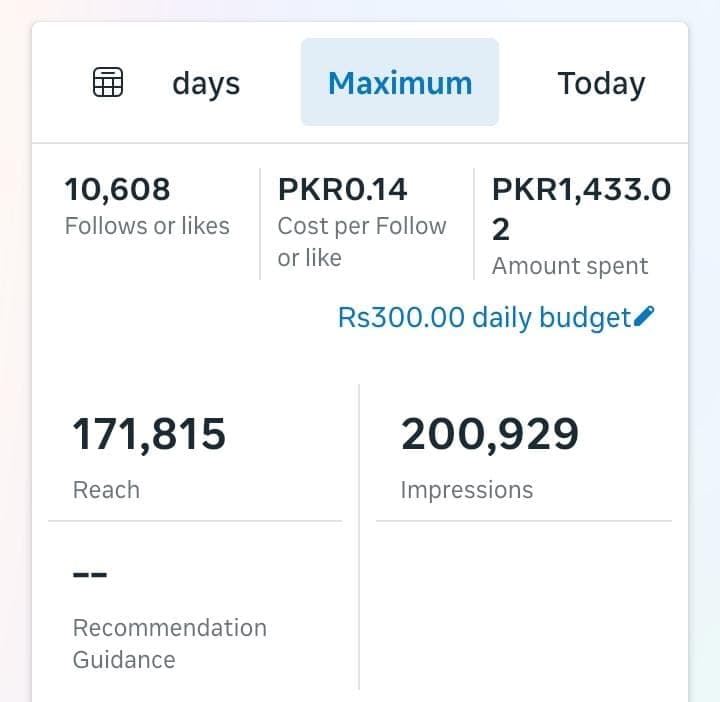Click the 200,929 impressions number

tap(490, 435)
